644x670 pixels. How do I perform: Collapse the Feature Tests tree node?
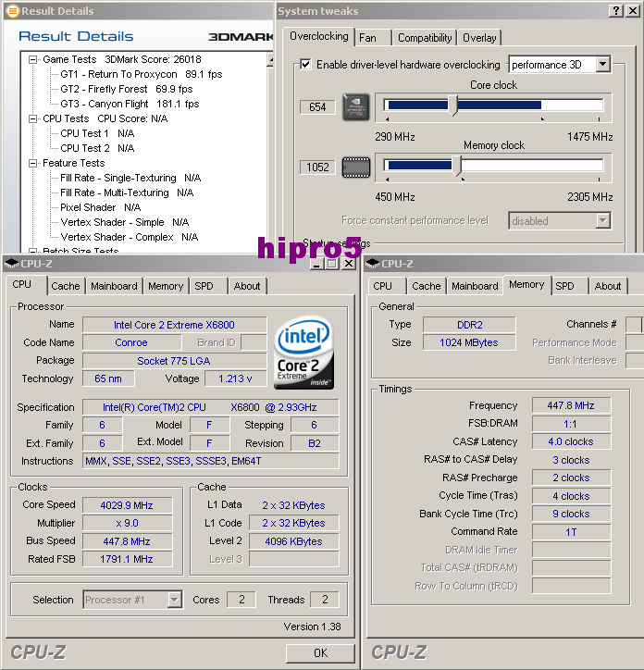[32, 163]
